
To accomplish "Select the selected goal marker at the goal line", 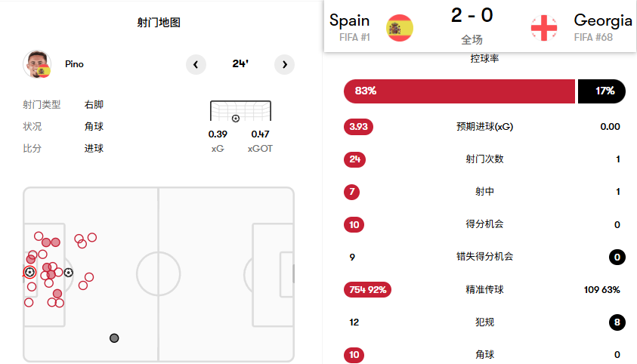I will point(29,272).
